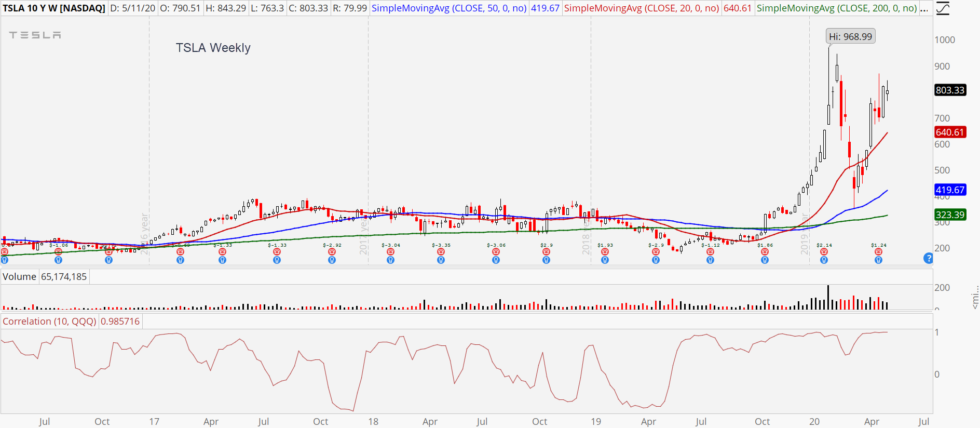
Task: Click the black 803.33 last price tag
Action: coord(950,90)
